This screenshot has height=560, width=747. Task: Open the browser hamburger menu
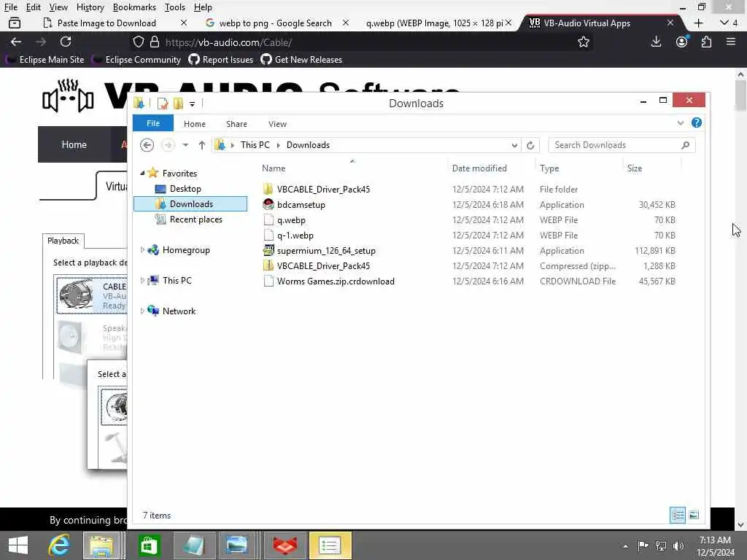pos(731,42)
